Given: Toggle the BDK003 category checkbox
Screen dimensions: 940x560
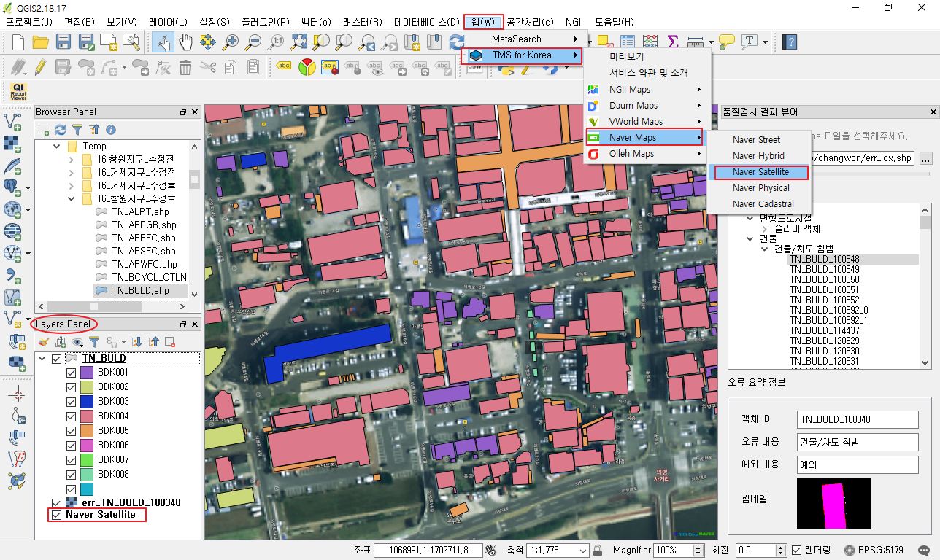Looking at the screenshot, I should pos(72,402).
